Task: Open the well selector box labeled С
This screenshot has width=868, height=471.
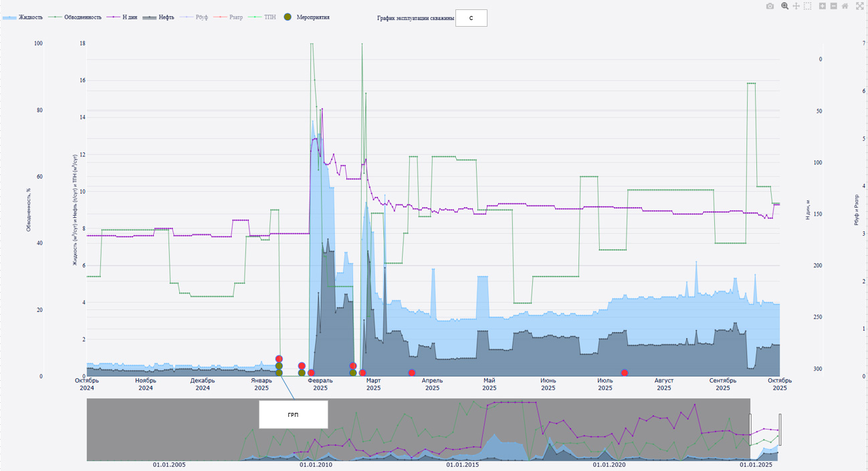Action: (x=471, y=18)
